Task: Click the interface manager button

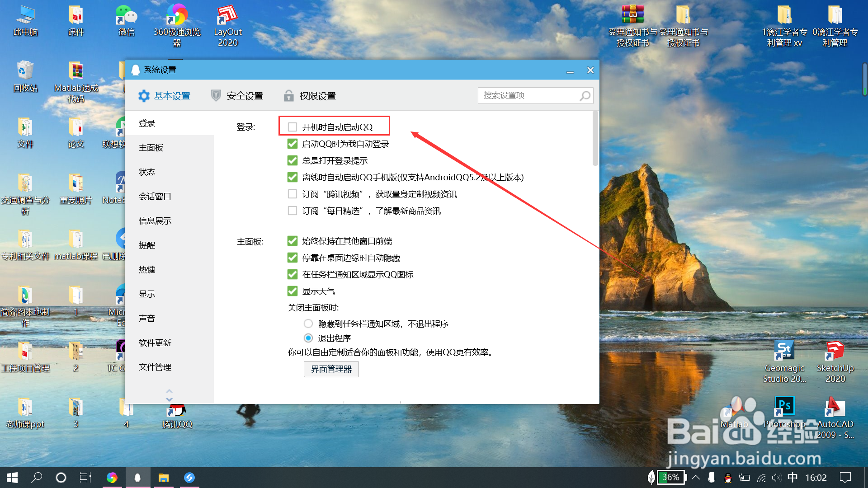Action: 331,369
